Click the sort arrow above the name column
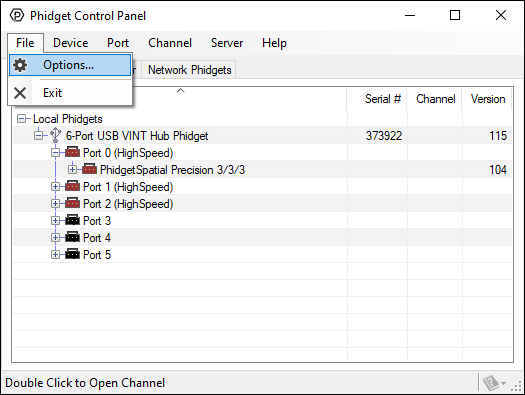525x395 pixels. tap(180, 91)
